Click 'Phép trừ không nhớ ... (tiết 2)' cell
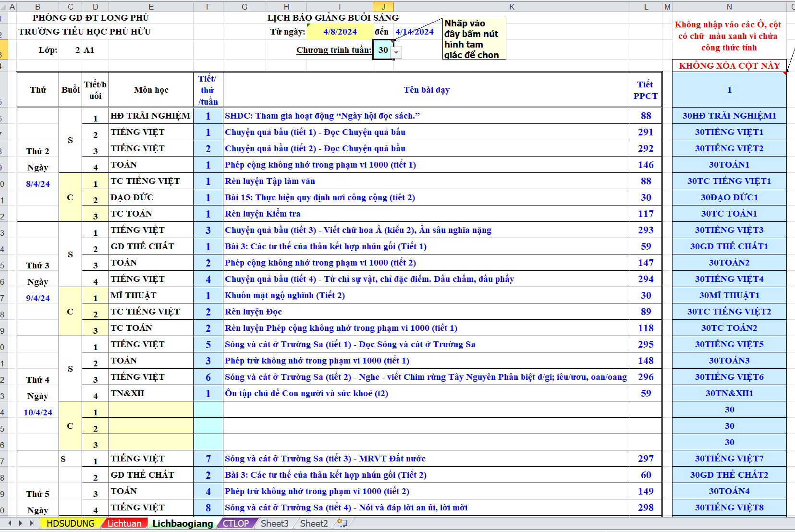The height and width of the screenshot is (532, 795). point(427,491)
